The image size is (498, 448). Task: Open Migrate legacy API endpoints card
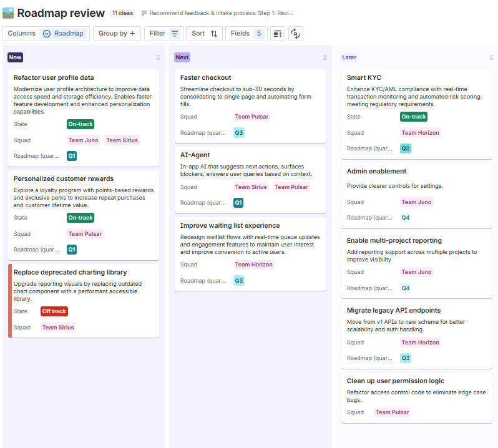point(394,311)
